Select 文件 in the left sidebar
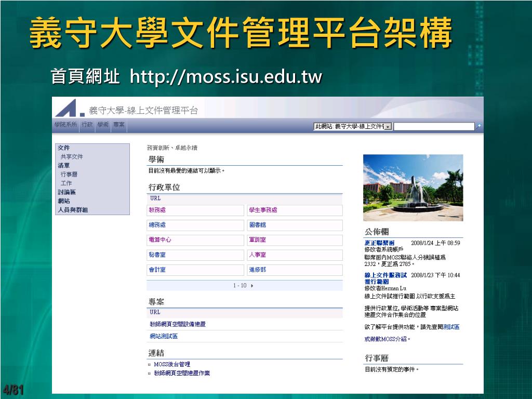The height and width of the screenshot is (399, 532). click(64, 148)
